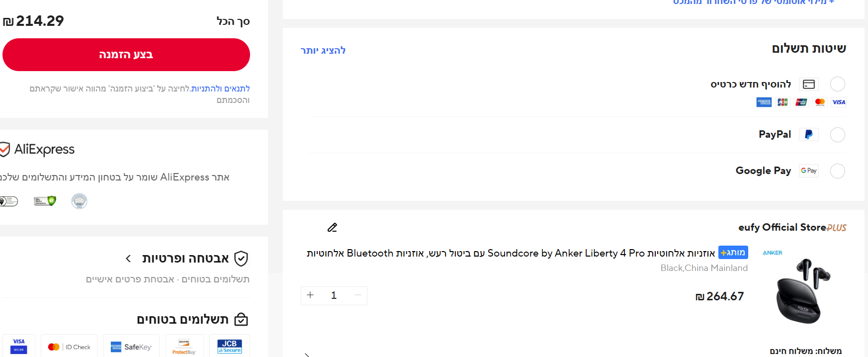Screen dimensions: 868x357
Task: Click the pencil edit icon
Action: coord(332,228)
